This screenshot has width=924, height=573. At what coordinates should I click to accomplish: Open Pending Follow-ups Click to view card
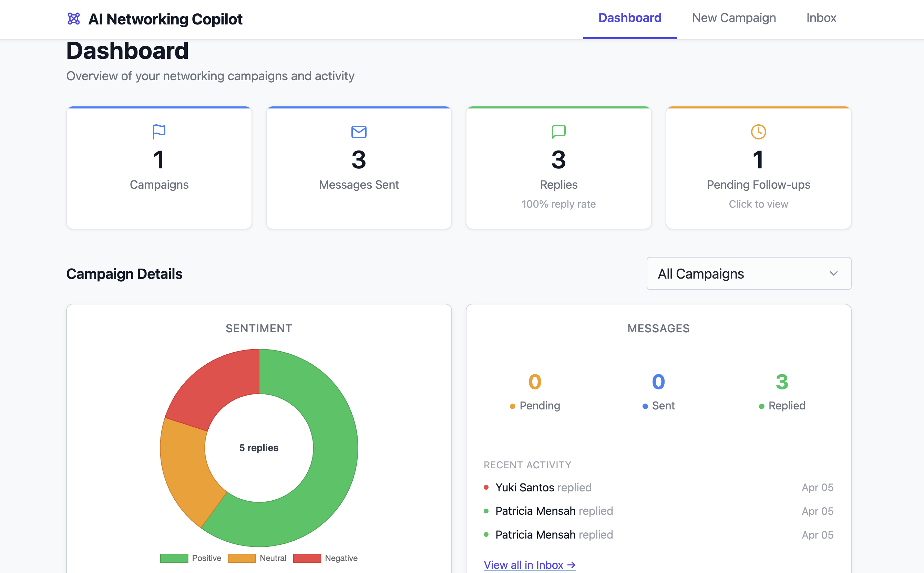pyautogui.click(x=758, y=204)
